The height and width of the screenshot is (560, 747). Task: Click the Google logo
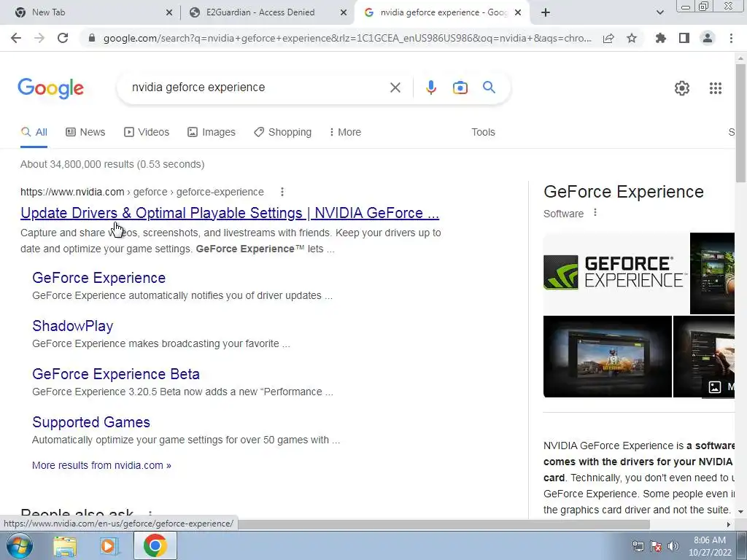coord(50,88)
